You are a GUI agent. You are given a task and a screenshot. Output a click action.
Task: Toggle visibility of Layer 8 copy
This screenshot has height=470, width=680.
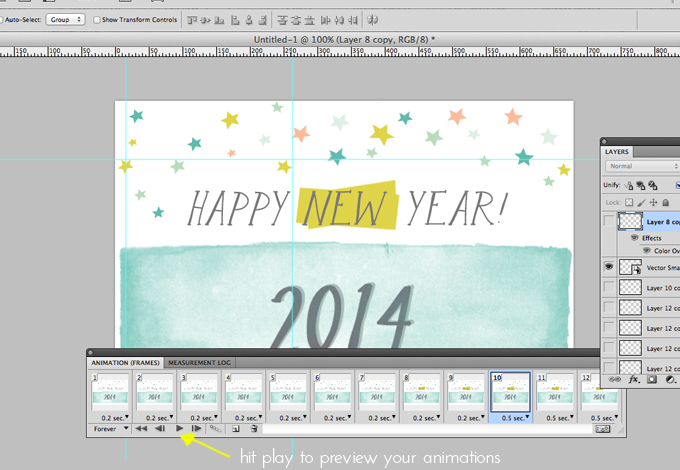coord(609,222)
